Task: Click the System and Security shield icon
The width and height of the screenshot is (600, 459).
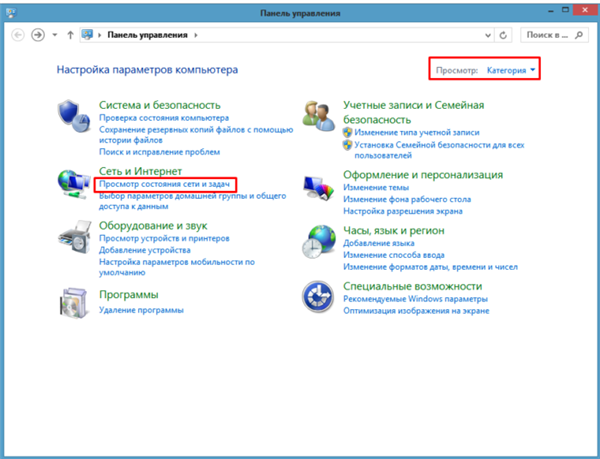Action: click(74, 116)
